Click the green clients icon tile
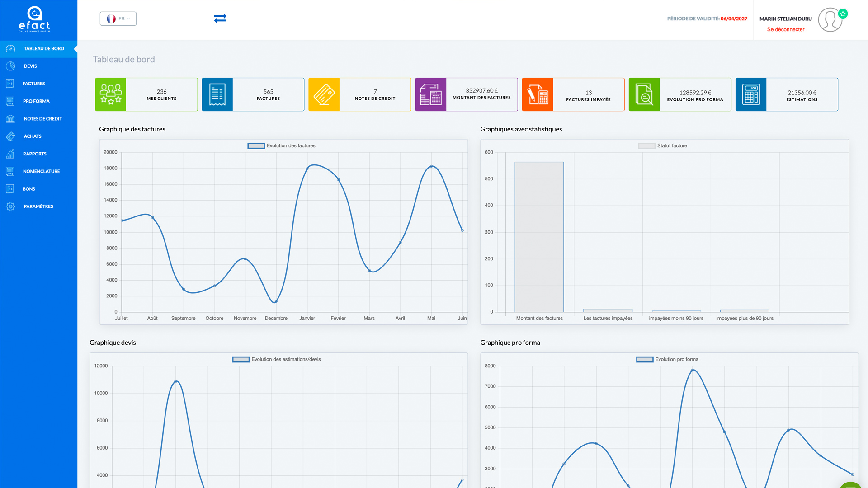868x488 pixels. pos(111,94)
